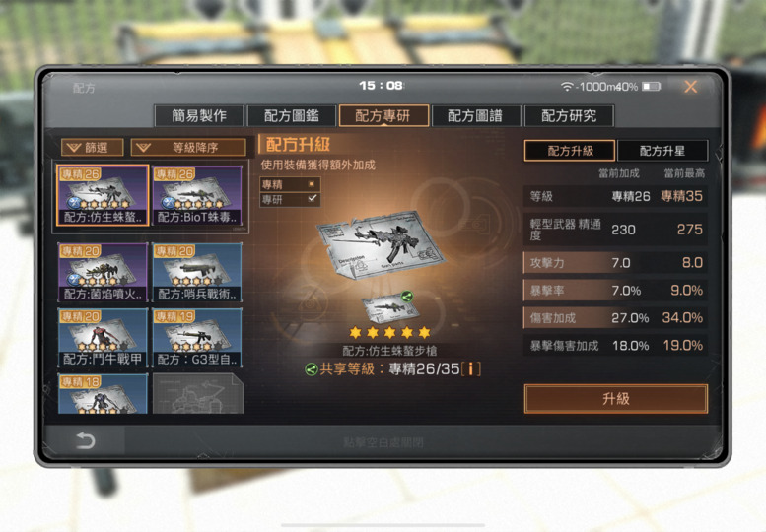Check the Wi-Fi signal icon
Image resolution: width=766 pixels, height=532 pixels.
pos(567,87)
